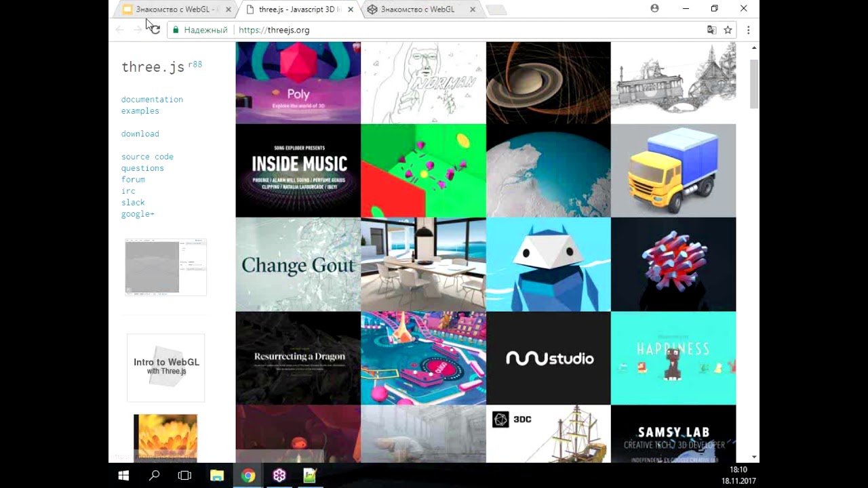Open the examples link
The image size is (868, 488).
pyautogui.click(x=140, y=111)
